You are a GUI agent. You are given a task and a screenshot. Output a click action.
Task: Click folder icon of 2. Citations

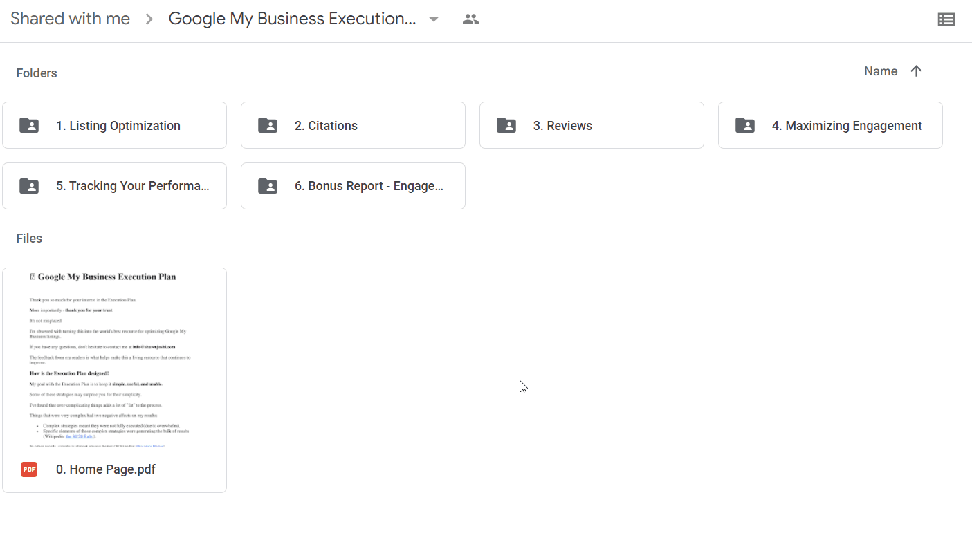tap(268, 125)
